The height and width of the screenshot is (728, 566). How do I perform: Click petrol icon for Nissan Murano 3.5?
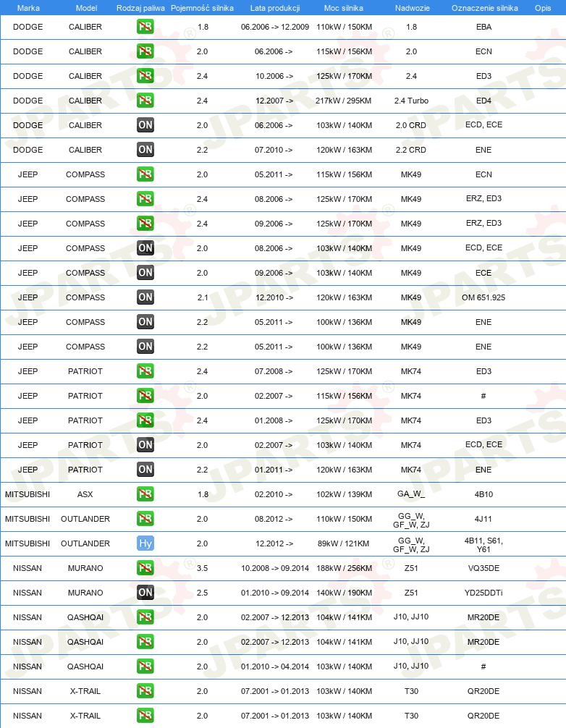[145, 568]
